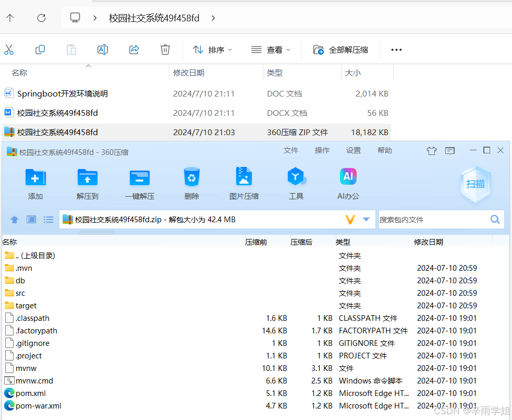Click the 扫描 scan hexagon button
This screenshot has height=420, width=512.
pyautogui.click(x=476, y=184)
